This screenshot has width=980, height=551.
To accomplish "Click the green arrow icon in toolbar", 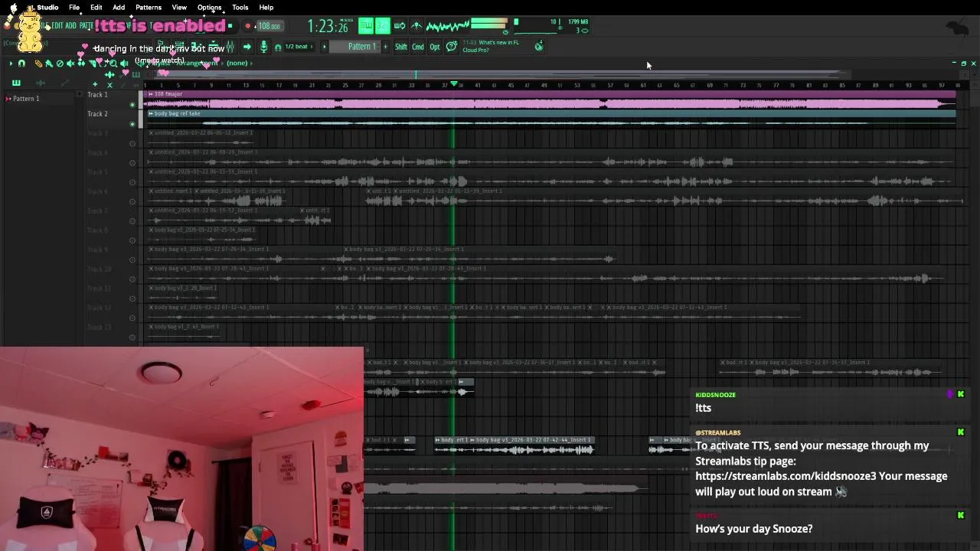I will 247,47.
